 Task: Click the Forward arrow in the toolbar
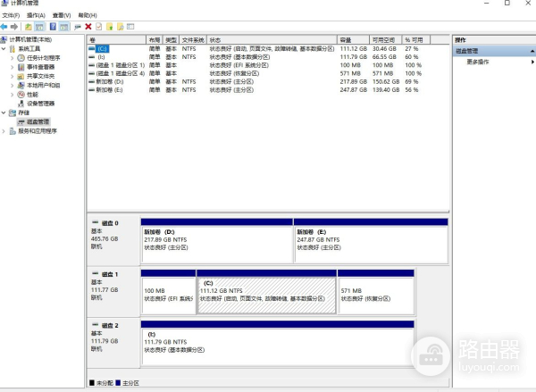[14, 27]
